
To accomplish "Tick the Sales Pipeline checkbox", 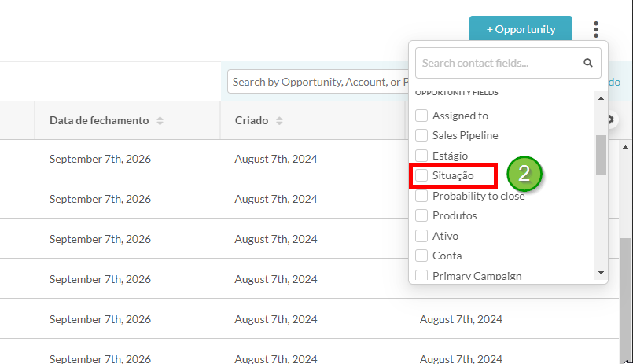I will 421,135.
